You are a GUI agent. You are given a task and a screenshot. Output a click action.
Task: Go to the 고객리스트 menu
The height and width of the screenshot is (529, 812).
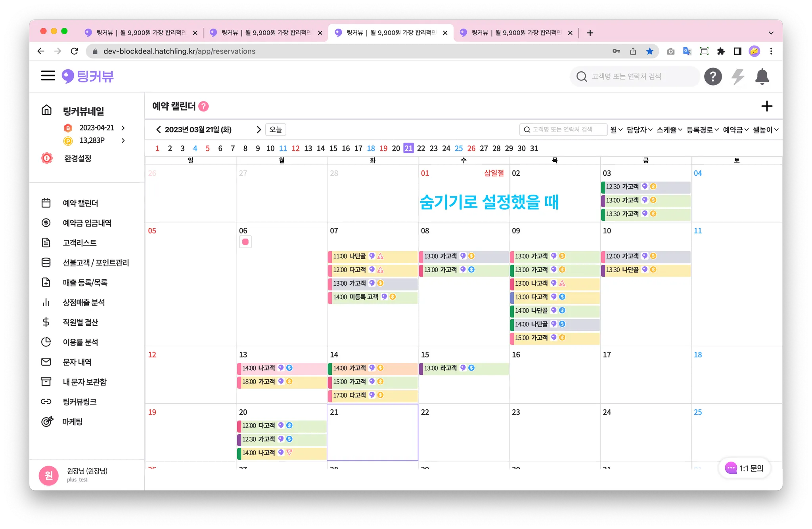pos(79,243)
